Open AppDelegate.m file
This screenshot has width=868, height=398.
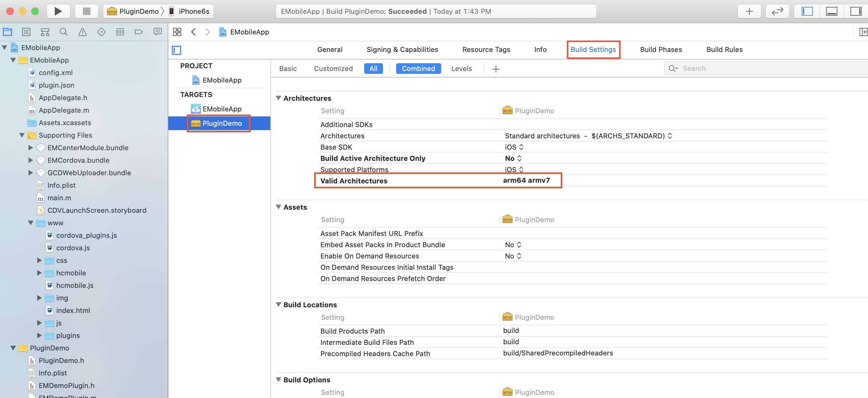pyautogui.click(x=59, y=110)
